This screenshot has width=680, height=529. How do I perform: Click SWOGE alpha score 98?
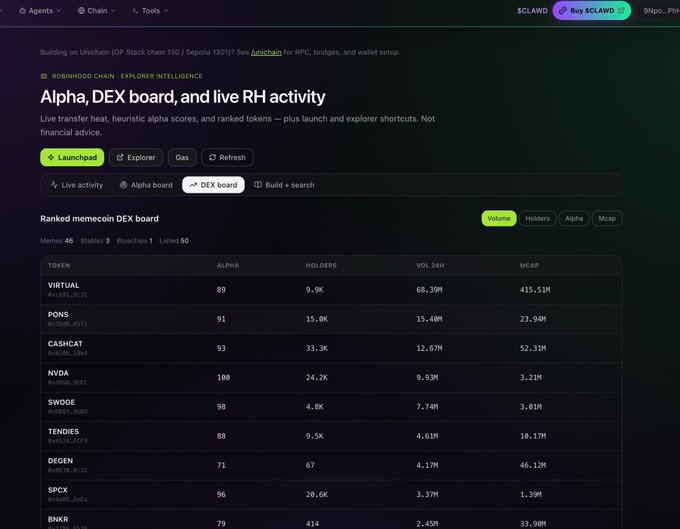(x=221, y=407)
